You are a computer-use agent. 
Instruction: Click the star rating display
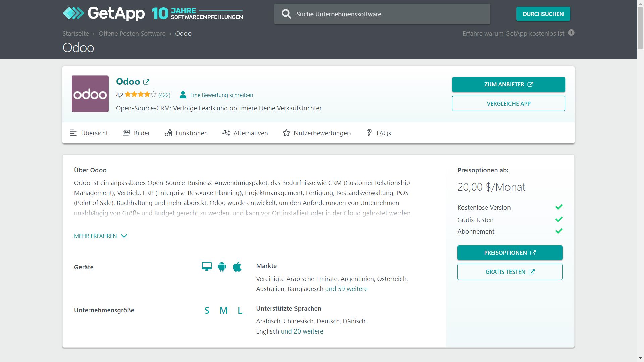[x=141, y=95]
